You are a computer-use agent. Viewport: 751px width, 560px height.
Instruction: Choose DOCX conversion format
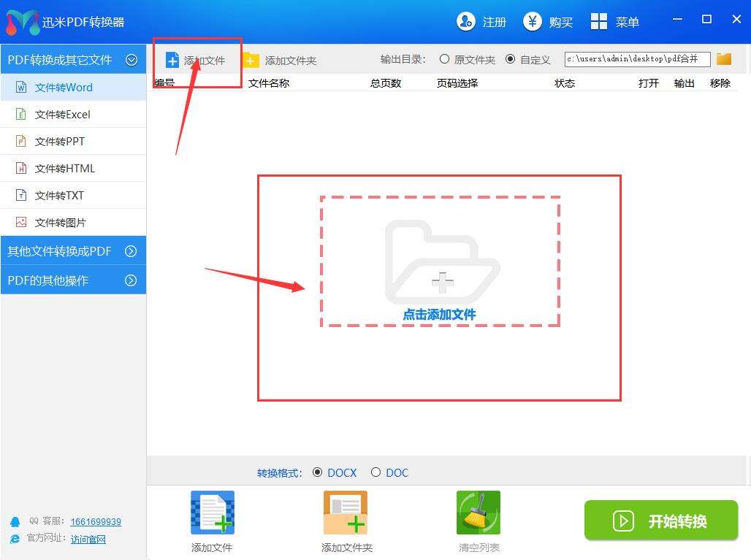(317, 472)
